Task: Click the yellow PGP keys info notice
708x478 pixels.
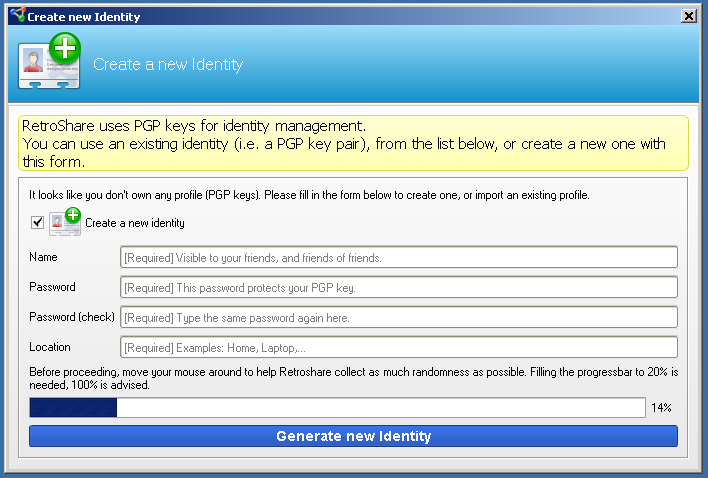Action: [354, 143]
